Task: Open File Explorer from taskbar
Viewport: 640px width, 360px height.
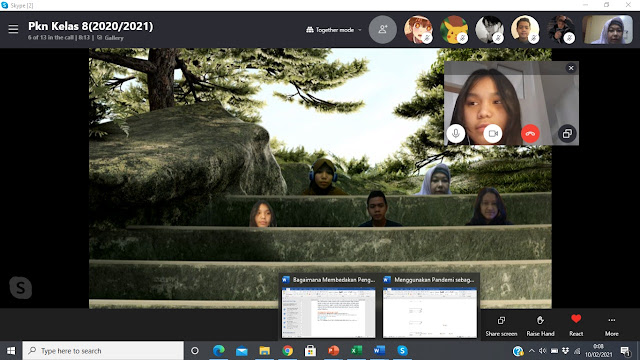Action: click(264, 351)
